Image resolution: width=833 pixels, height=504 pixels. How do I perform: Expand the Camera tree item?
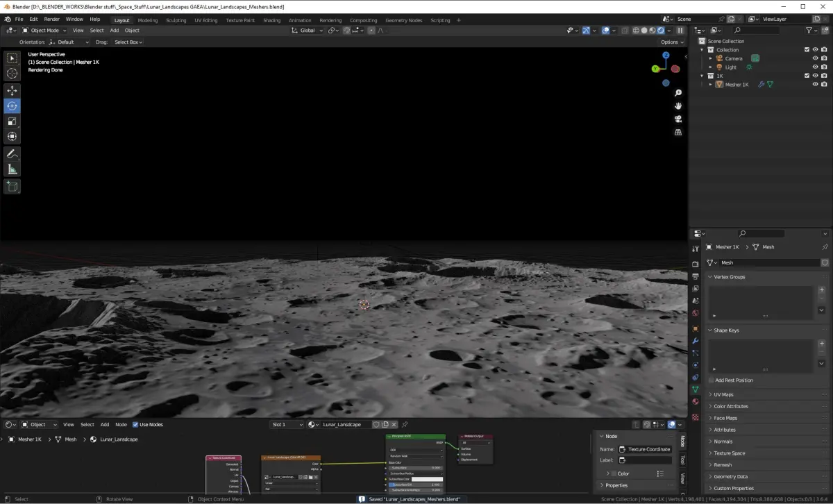point(711,58)
